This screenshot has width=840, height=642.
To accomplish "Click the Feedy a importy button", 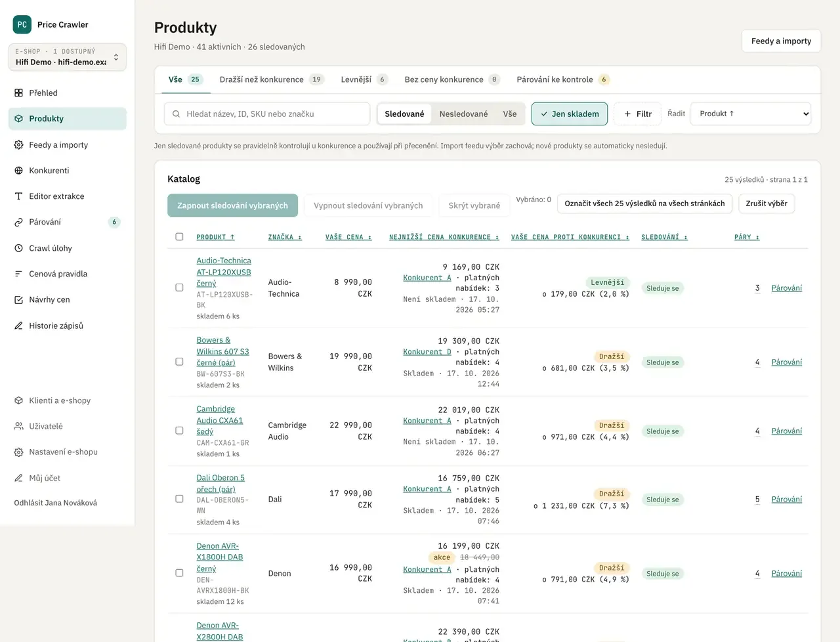I will 781,41.
